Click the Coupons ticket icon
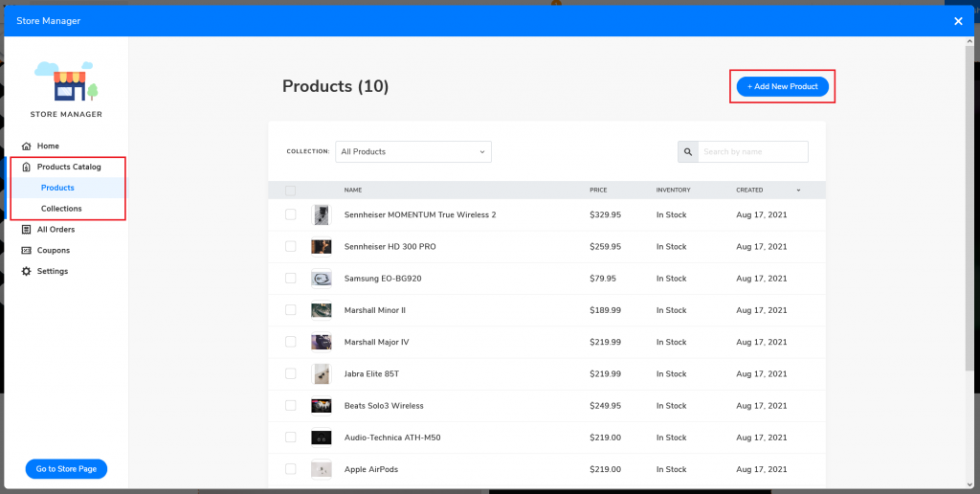This screenshot has height=494, width=980. click(x=26, y=250)
